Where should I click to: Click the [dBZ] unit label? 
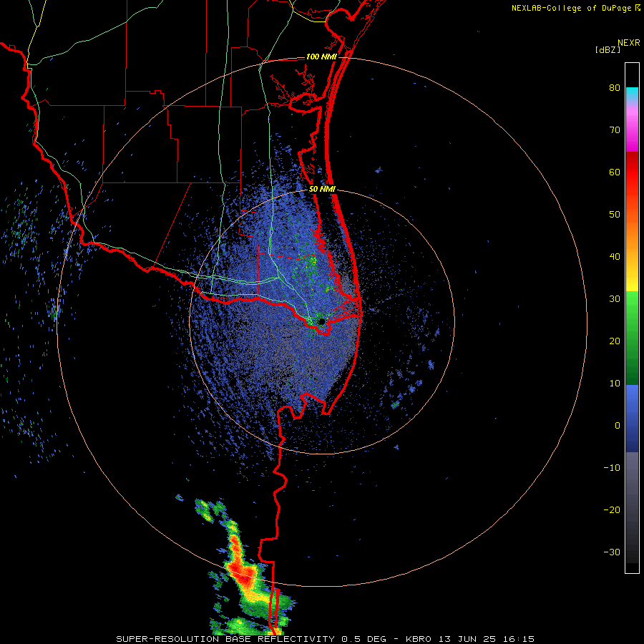point(608,49)
